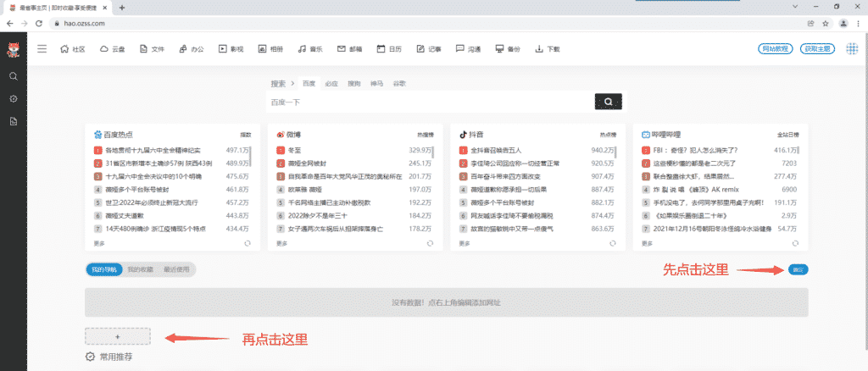Open the sidebar settings gear icon
Image resolution: width=868 pixels, height=371 pixels.
coord(14,98)
